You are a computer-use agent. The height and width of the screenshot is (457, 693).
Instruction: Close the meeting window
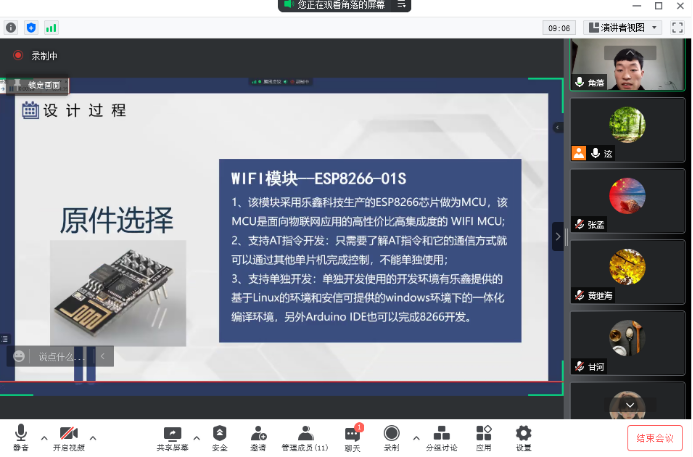(680, 6)
